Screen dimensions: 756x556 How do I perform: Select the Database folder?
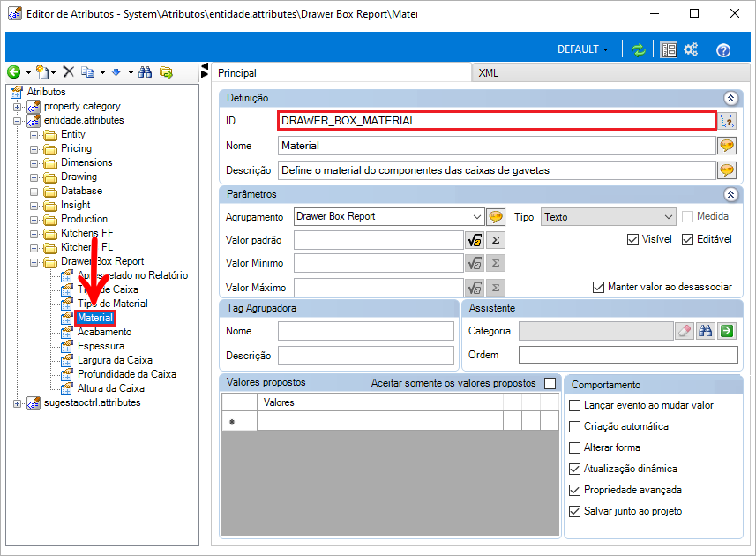point(81,191)
